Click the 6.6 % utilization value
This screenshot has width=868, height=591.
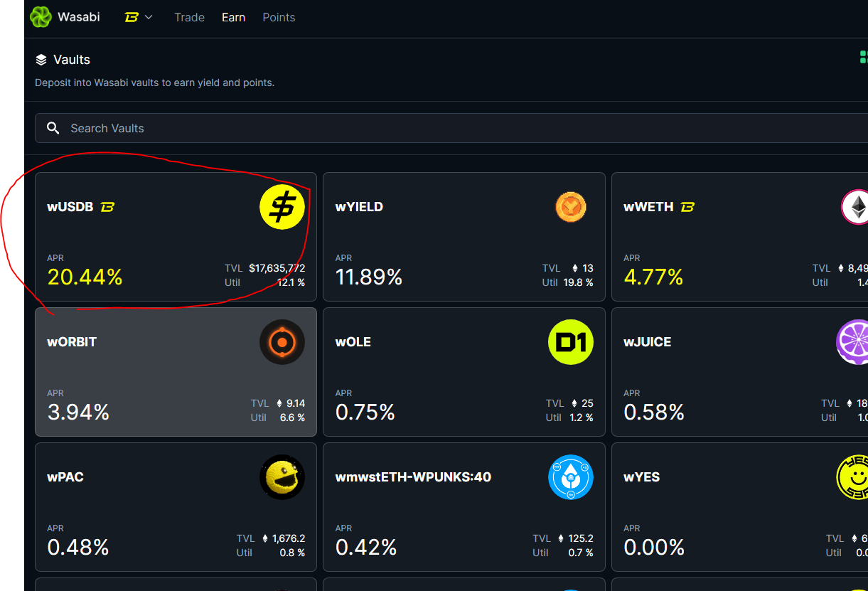tap(293, 417)
